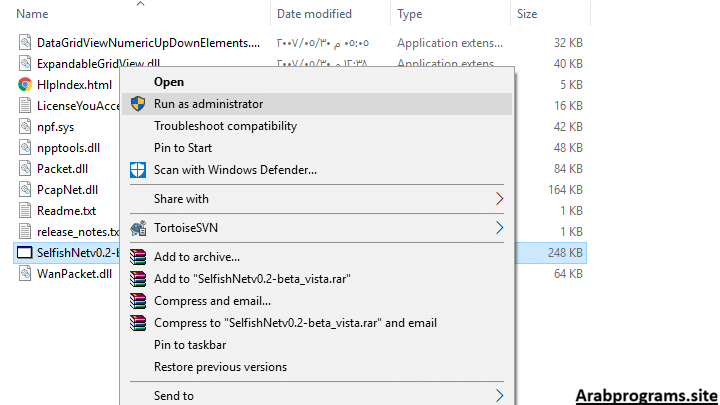Click the WinRAR icon beside Add to archive
Screen dimensions: 720x405
[138, 257]
